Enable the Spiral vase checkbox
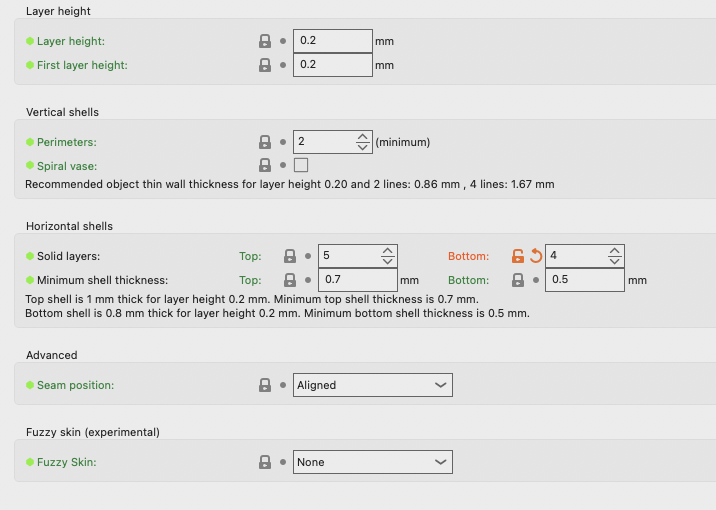Viewport: 716px width, 510px height. pos(301,165)
